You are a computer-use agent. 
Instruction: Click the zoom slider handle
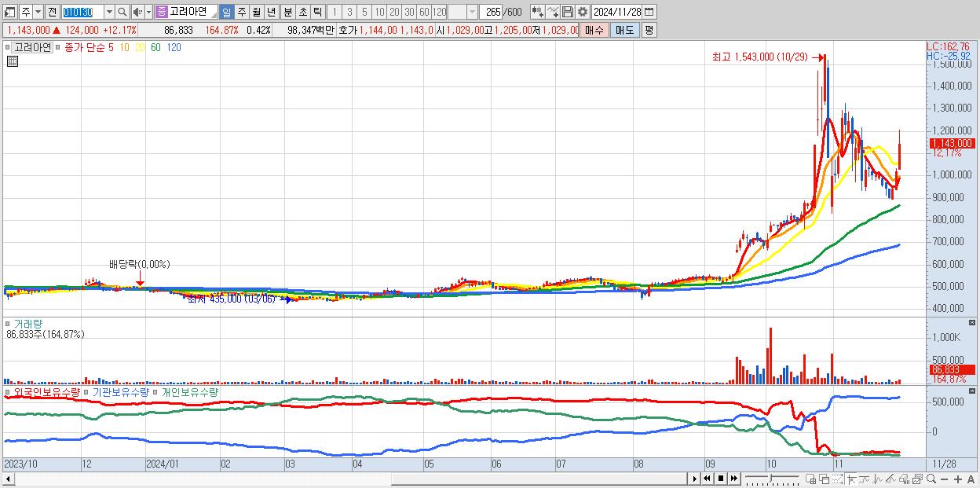click(770, 479)
